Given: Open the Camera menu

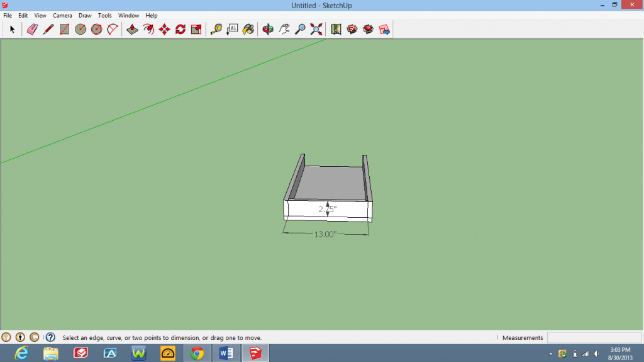Looking at the screenshot, I should (x=62, y=15).
